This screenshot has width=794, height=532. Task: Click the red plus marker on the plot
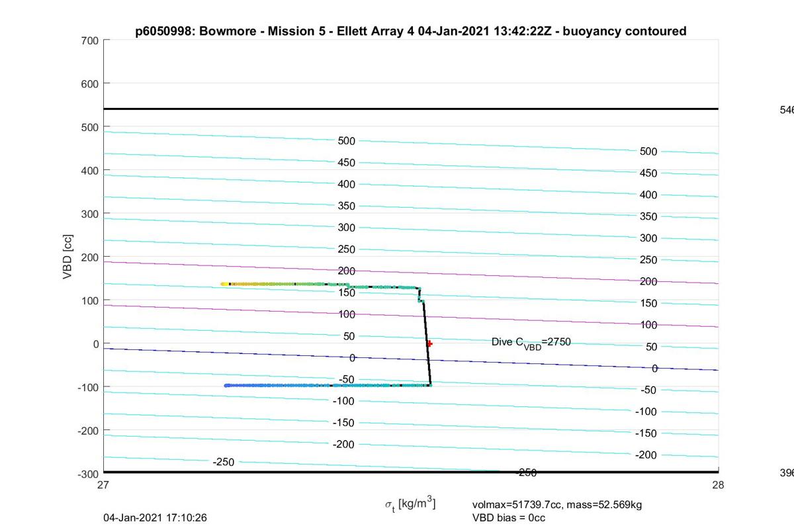pyautogui.click(x=429, y=343)
